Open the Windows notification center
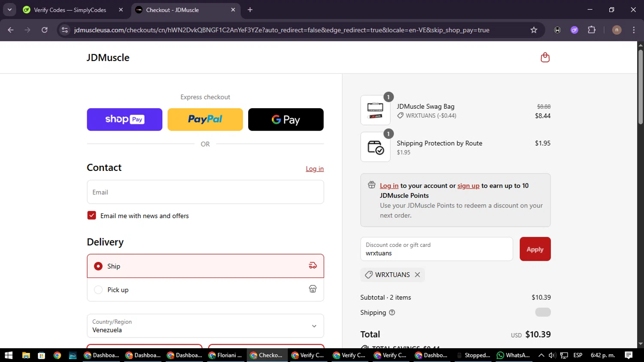This screenshot has width=644, height=362. point(629,355)
